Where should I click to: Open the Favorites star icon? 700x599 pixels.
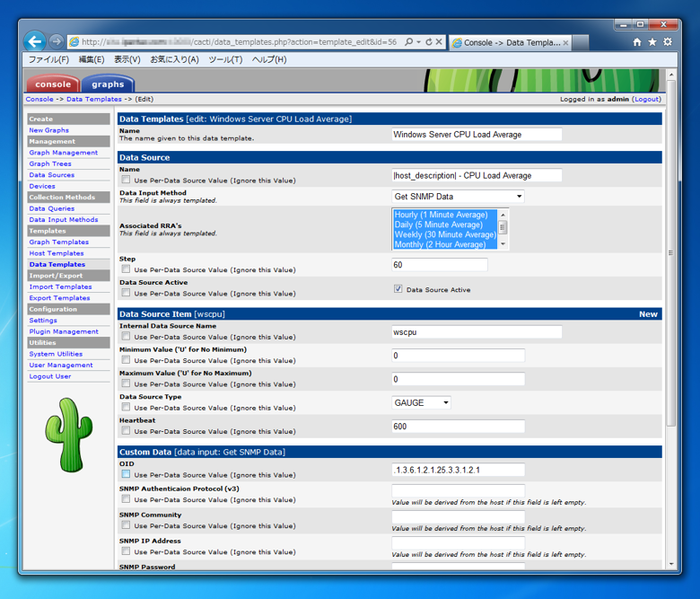click(x=652, y=42)
